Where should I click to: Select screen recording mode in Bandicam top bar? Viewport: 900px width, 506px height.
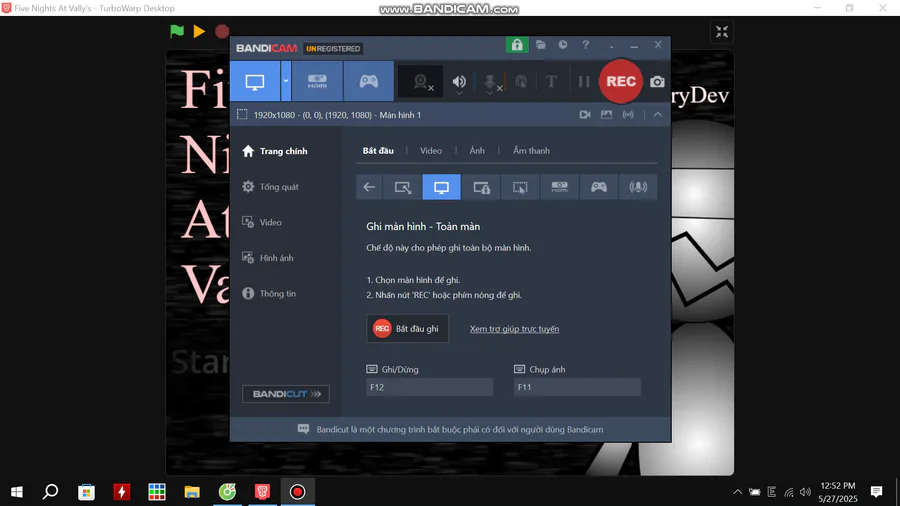click(x=255, y=81)
